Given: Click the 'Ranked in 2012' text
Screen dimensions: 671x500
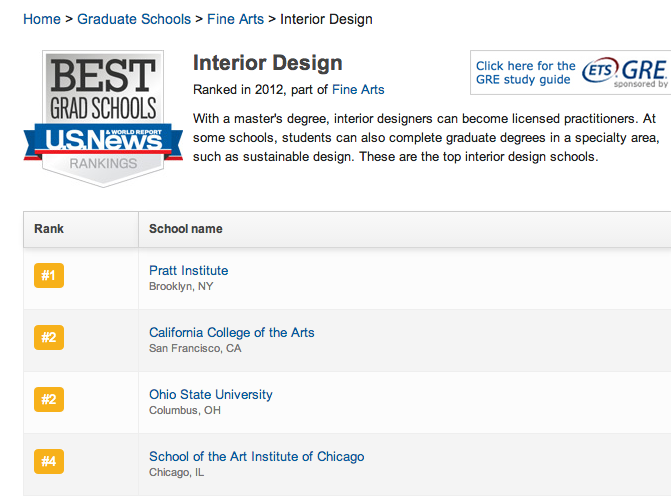Looking at the screenshot, I should click(x=238, y=89).
